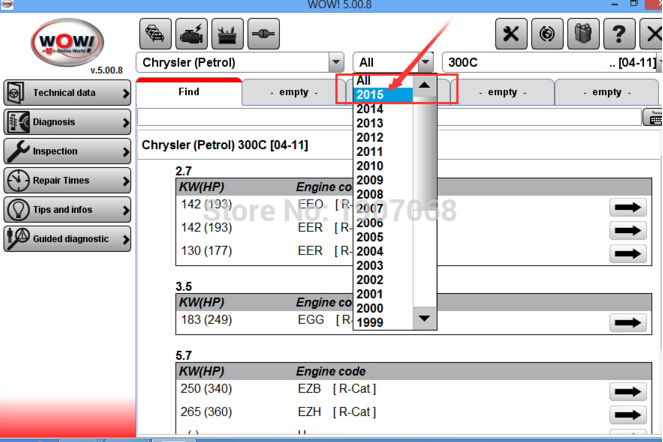Select year 2014 in the list
663x442 pixels.
(383, 109)
